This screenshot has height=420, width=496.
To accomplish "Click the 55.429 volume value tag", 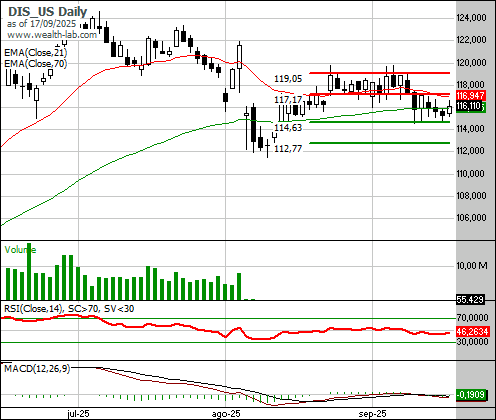I will 470,300.
